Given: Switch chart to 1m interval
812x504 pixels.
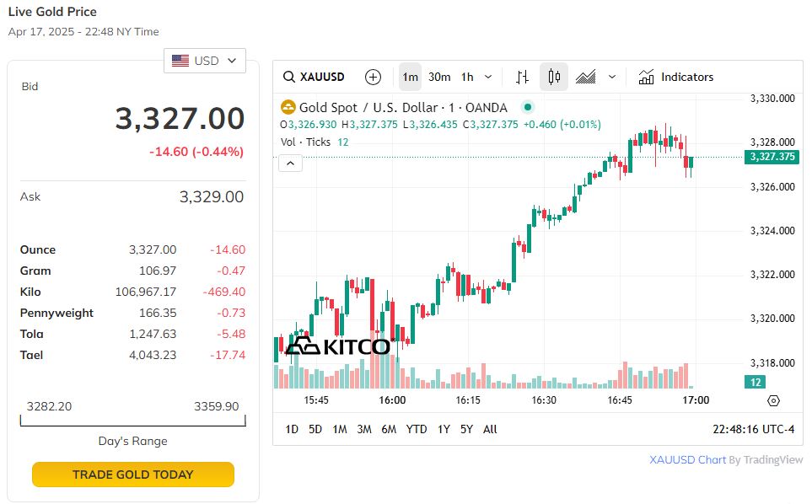Looking at the screenshot, I should pos(410,77).
